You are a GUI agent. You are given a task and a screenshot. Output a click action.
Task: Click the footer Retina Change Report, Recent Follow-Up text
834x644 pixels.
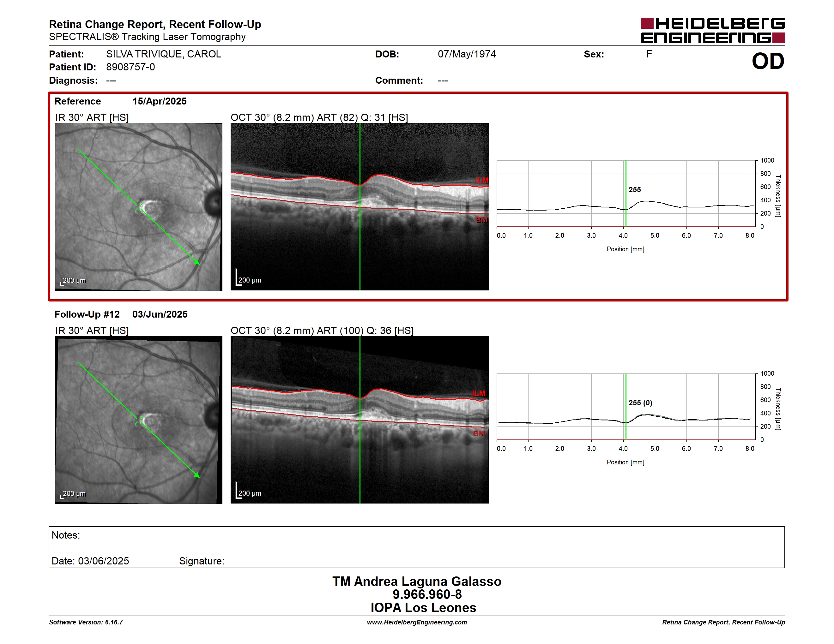click(724, 622)
